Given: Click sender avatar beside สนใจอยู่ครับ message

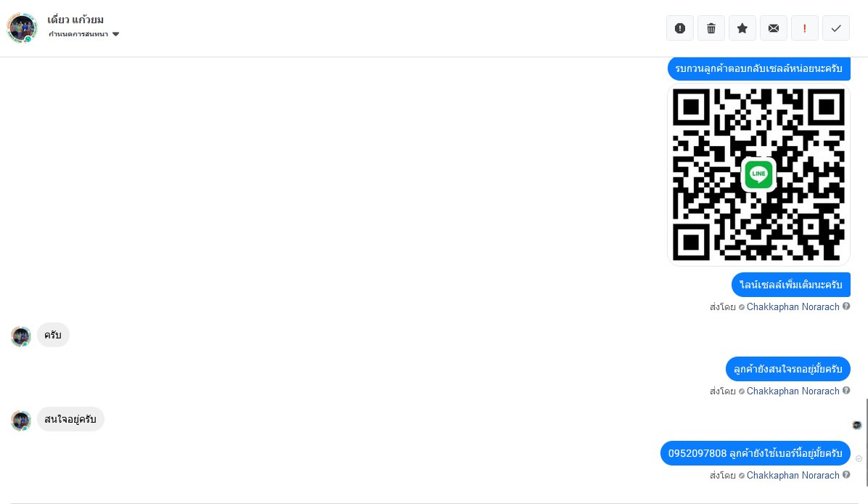Looking at the screenshot, I should click(21, 420).
